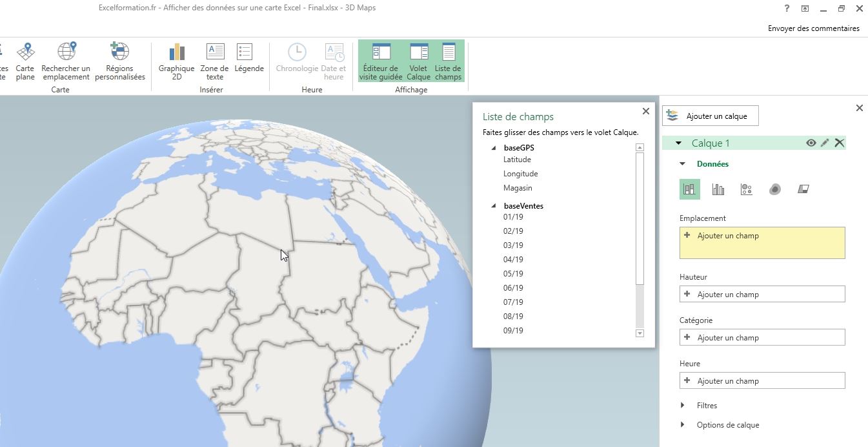Toggle off the Liste de champs panel
Screen dimensions: 868x447
(449, 61)
